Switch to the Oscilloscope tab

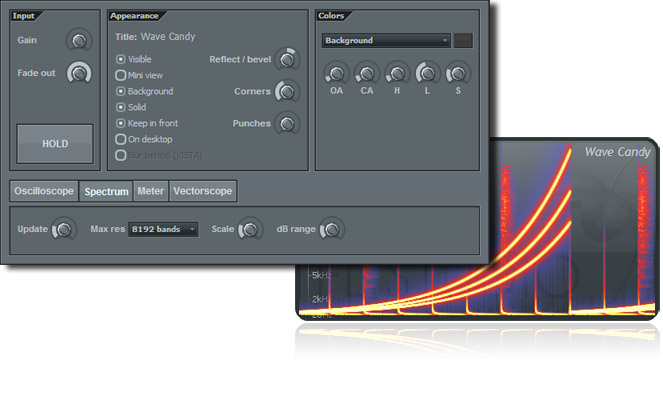[x=44, y=190]
